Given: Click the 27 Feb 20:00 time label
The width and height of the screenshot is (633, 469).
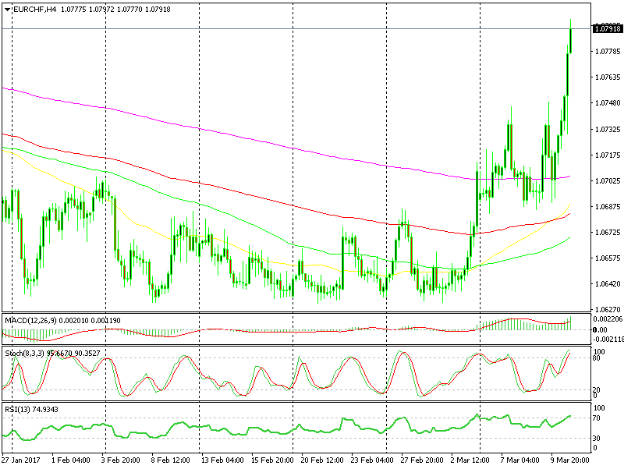Looking at the screenshot, I should (x=422, y=460).
